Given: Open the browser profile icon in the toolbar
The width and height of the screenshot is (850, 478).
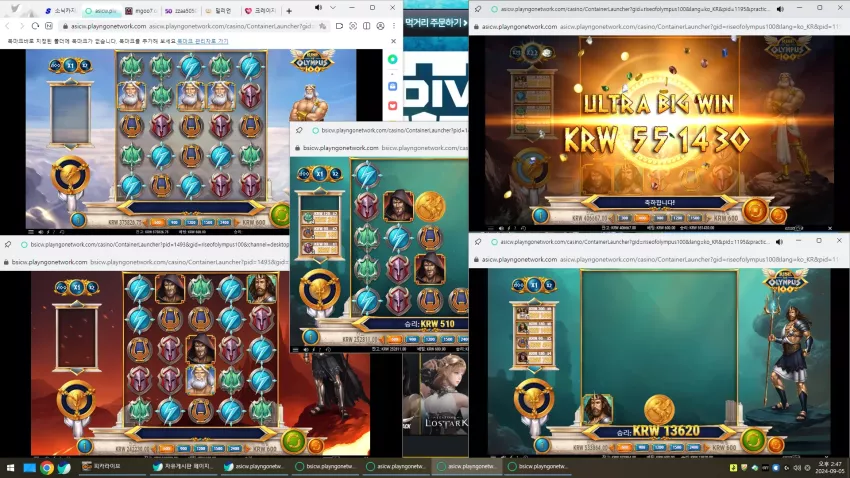Looking at the screenshot, I should coord(380,26).
